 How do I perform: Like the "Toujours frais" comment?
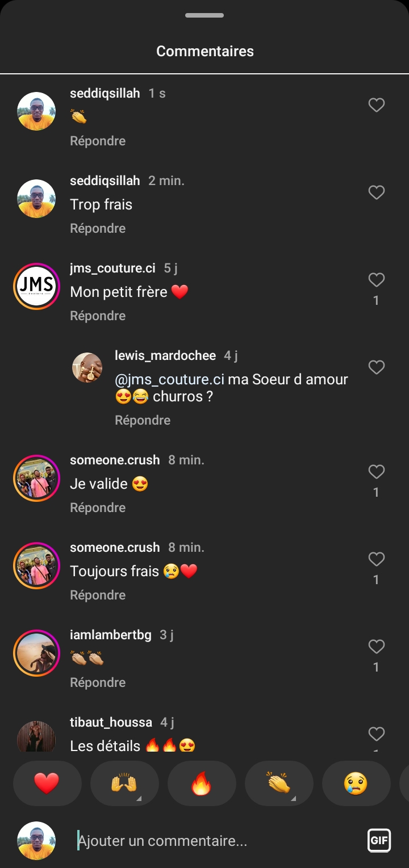(377, 559)
